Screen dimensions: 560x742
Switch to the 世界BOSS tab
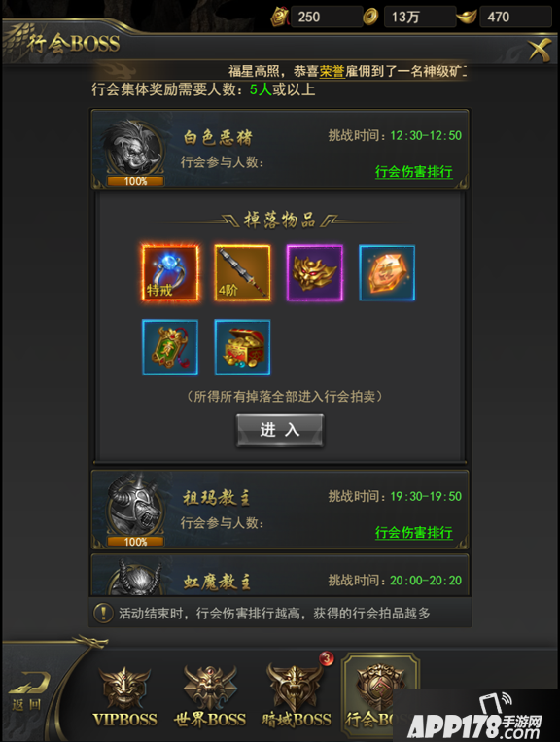[x=210, y=697]
